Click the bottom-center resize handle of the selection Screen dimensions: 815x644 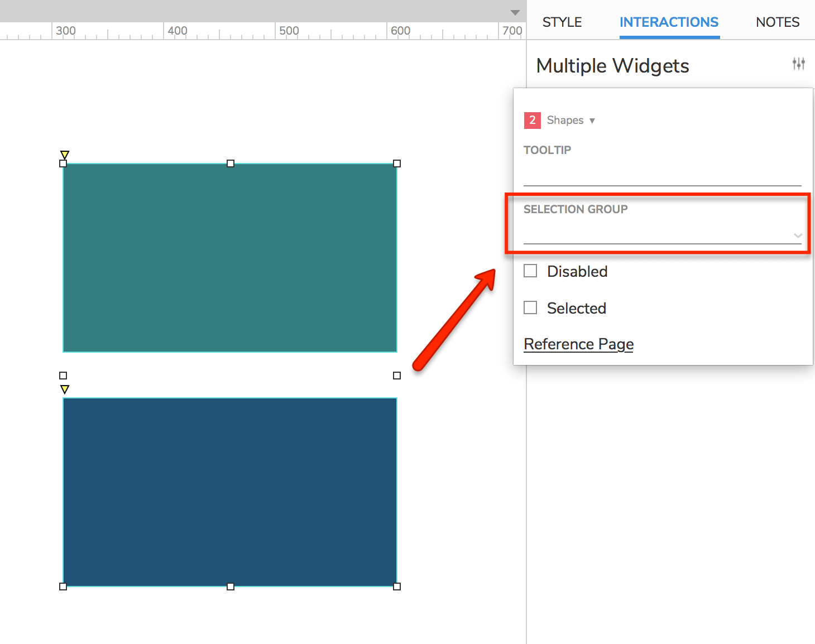(231, 587)
